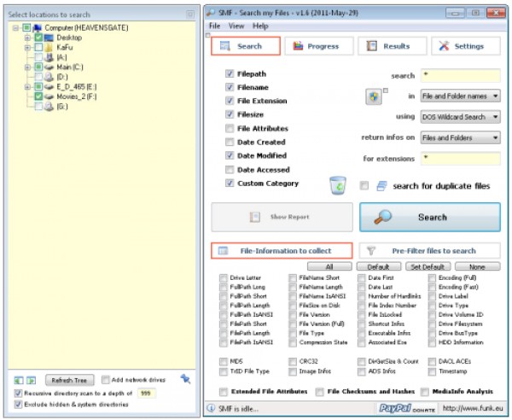Click the Movies_2 (F:) drive icon

coord(49,96)
